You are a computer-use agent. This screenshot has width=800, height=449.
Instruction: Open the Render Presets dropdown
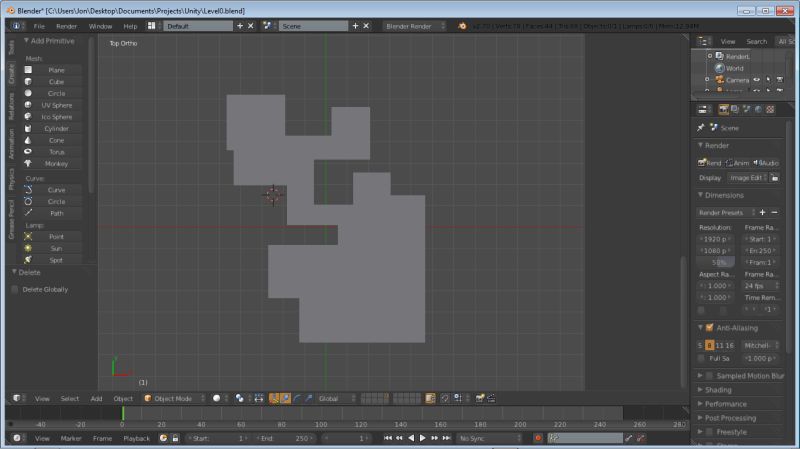(x=726, y=213)
